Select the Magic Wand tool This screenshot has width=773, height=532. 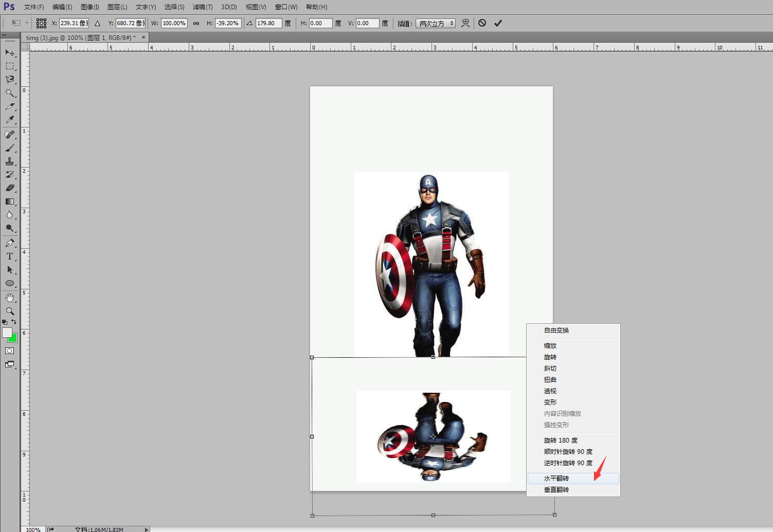pyautogui.click(x=10, y=93)
